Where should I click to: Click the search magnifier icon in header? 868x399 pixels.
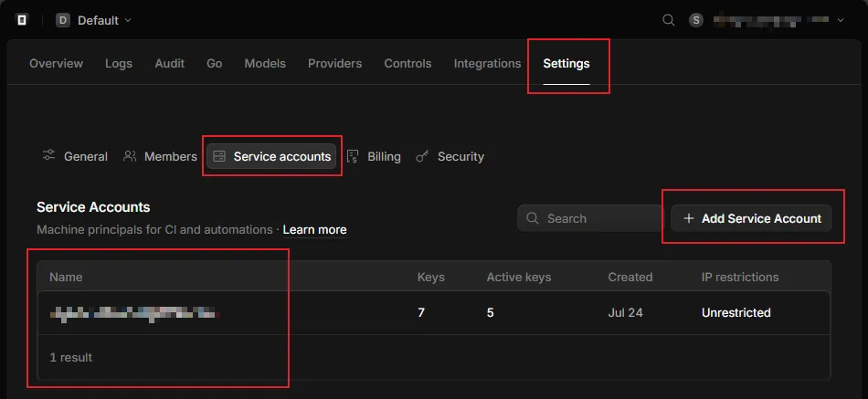pos(669,20)
